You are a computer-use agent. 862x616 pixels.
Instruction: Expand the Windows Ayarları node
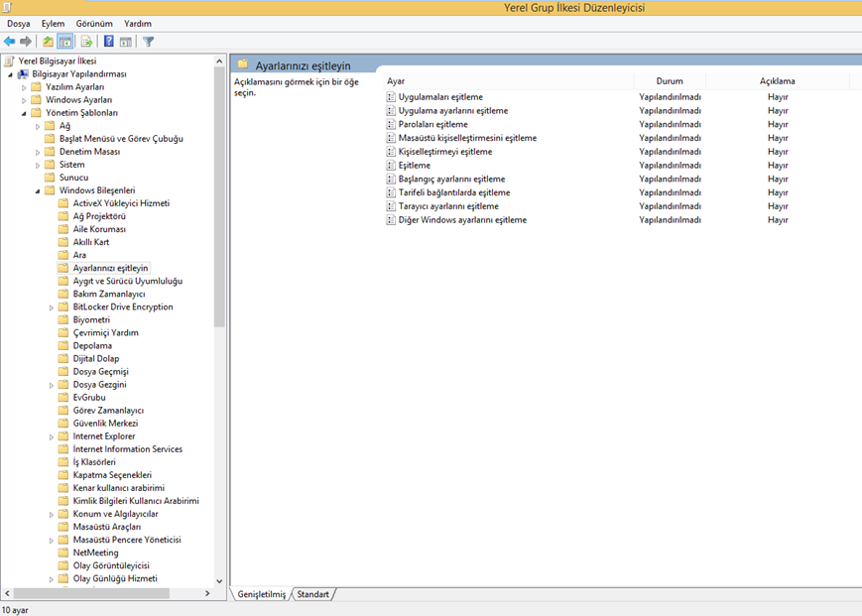[24, 100]
